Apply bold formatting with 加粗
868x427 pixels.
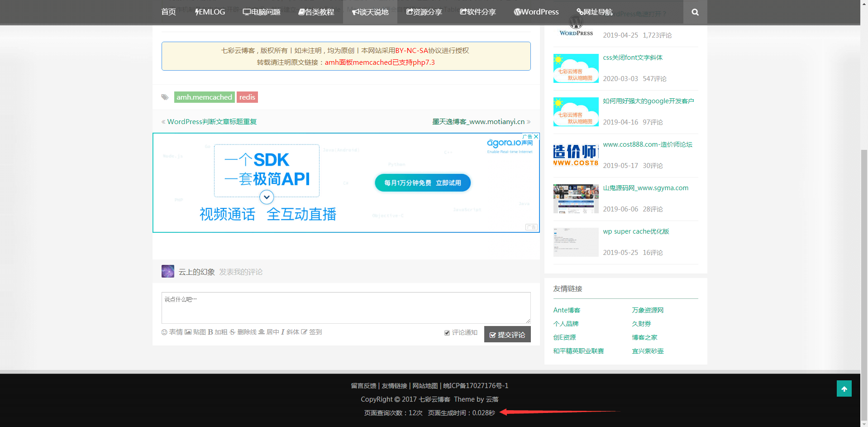[217, 332]
